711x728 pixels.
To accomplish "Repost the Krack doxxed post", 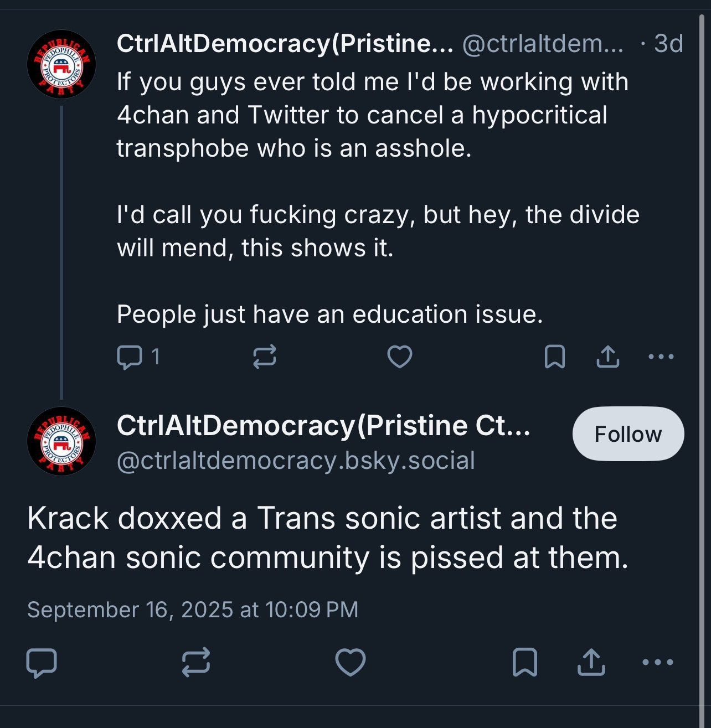I will tap(196, 662).
